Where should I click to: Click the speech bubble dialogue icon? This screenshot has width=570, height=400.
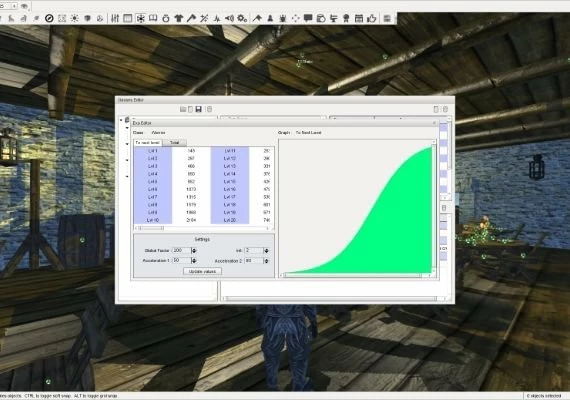[x=308, y=18]
